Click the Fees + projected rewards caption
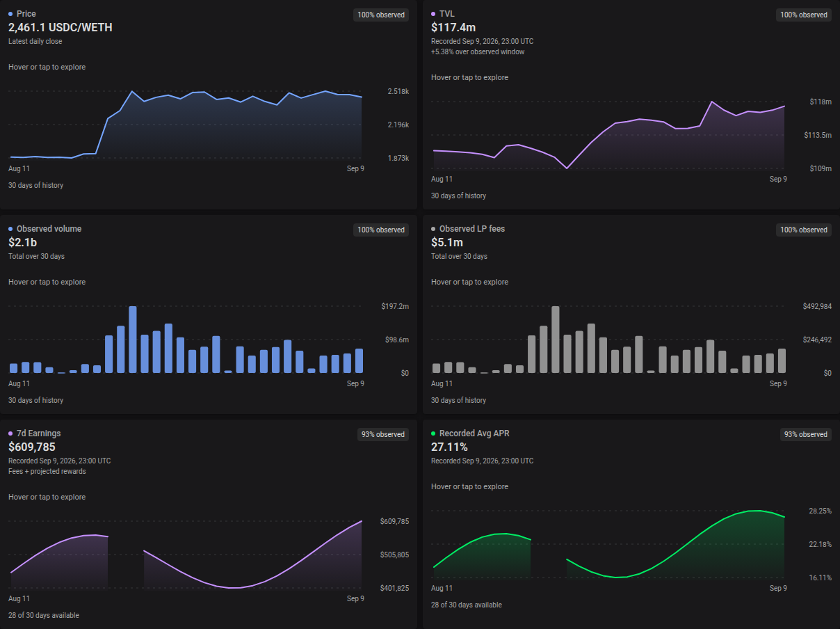The height and width of the screenshot is (629, 840). point(47,471)
